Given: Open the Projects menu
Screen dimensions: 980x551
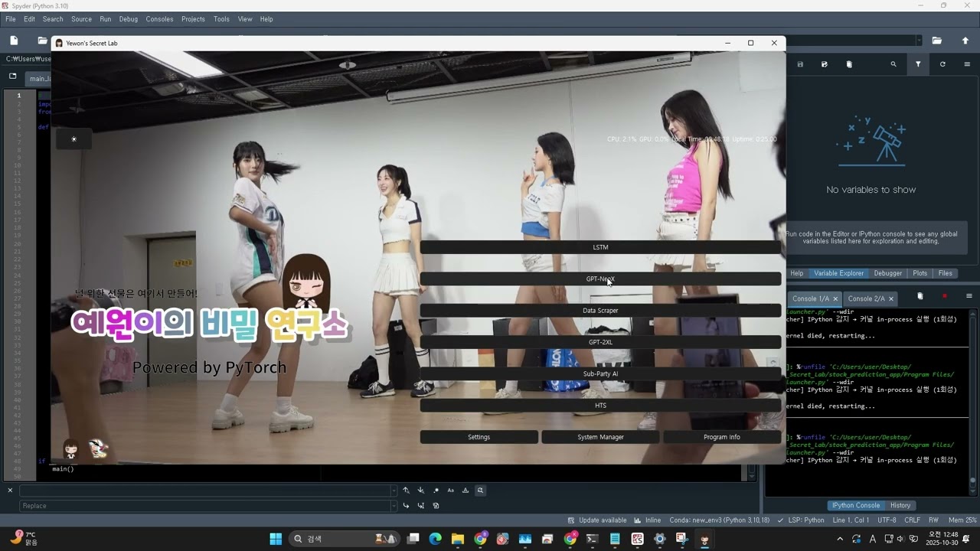Looking at the screenshot, I should tap(193, 19).
